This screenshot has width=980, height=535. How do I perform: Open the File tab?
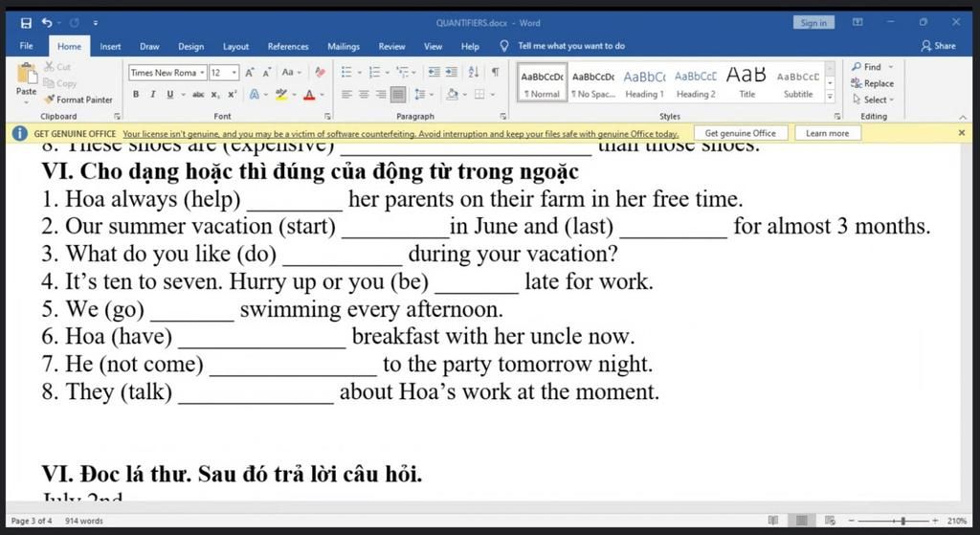[x=26, y=46]
